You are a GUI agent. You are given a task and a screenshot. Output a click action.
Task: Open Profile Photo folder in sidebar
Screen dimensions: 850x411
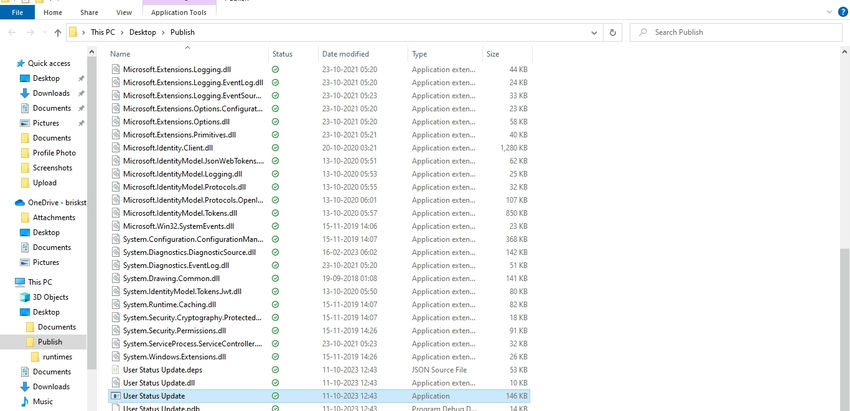coord(54,153)
